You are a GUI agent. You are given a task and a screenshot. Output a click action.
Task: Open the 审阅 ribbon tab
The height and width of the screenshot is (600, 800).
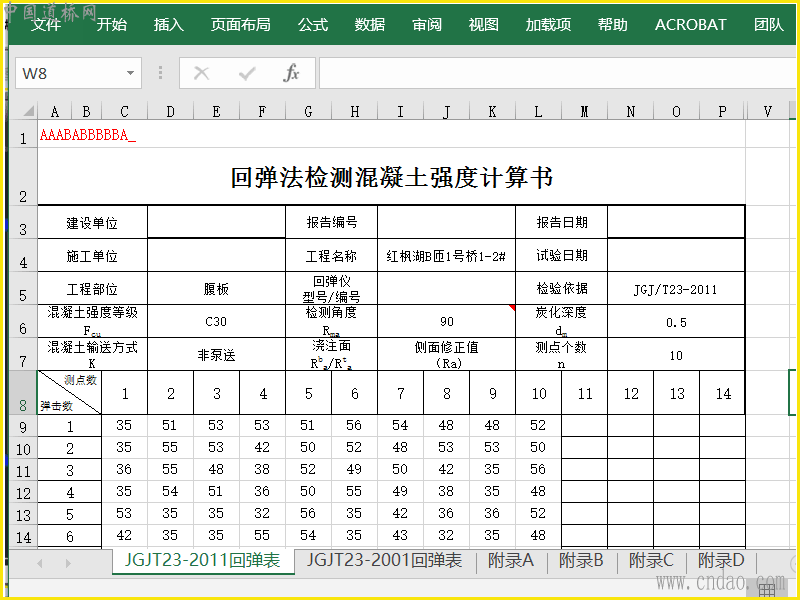click(427, 24)
